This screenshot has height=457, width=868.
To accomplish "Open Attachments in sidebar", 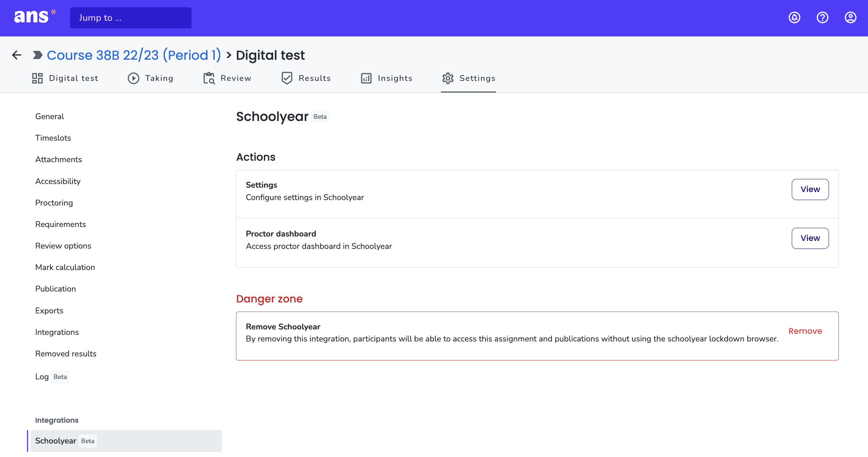I will tap(59, 159).
